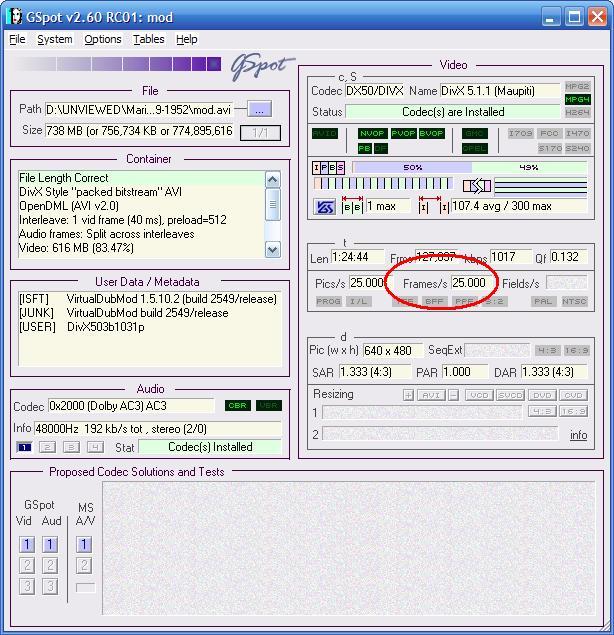The image size is (614, 635).
Task: Open the Help menu
Action: point(187,39)
